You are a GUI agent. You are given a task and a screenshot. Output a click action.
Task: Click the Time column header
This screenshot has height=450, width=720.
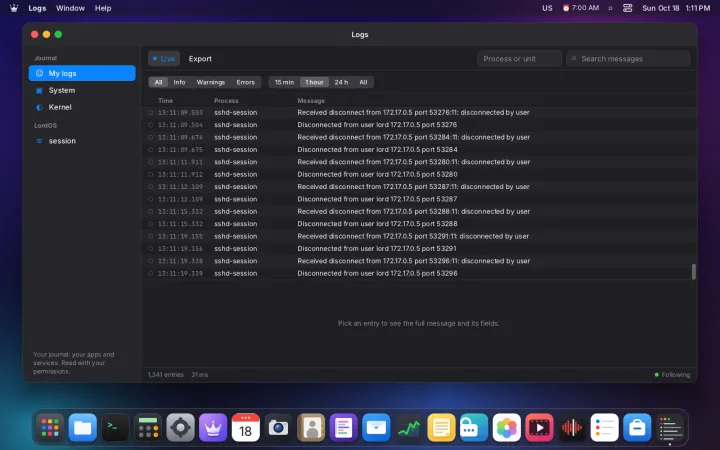[x=166, y=101]
